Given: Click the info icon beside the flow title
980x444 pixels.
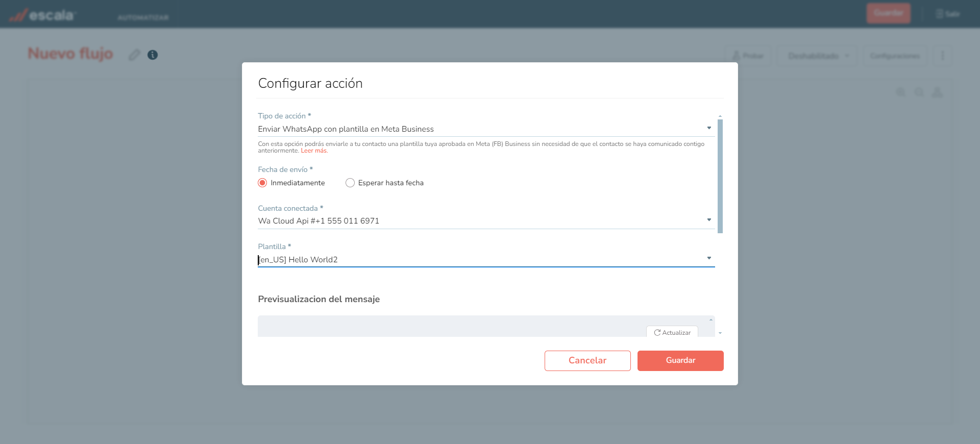Looking at the screenshot, I should coord(153,55).
